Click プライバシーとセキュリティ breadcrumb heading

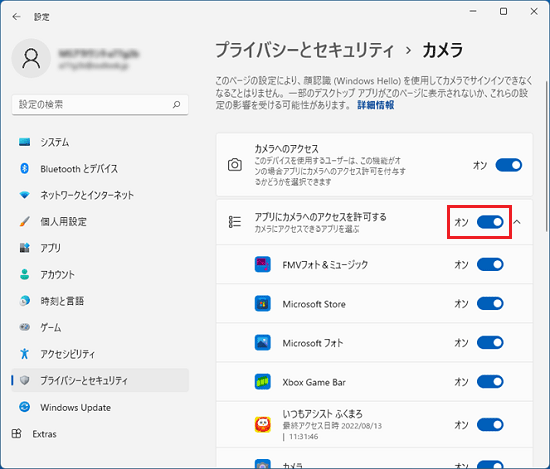click(x=304, y=50)
